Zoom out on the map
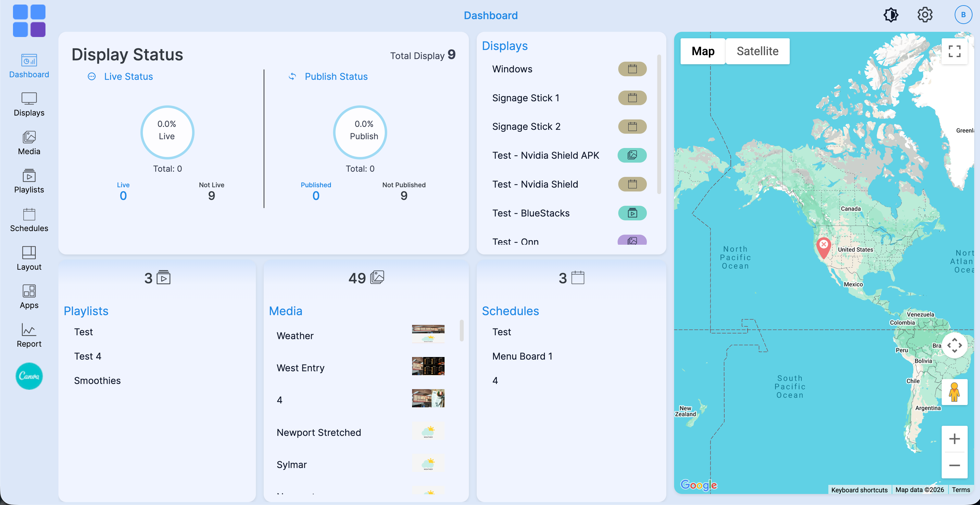Viewport: 980px width, 505px height. [954, 465]
